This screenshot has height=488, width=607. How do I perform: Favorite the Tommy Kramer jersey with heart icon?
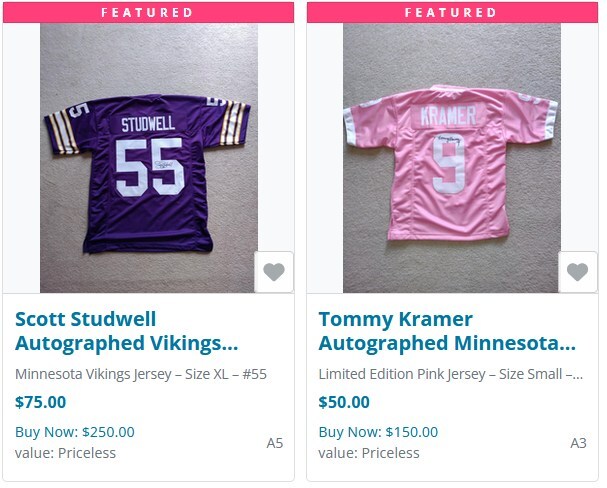[577, 272]
